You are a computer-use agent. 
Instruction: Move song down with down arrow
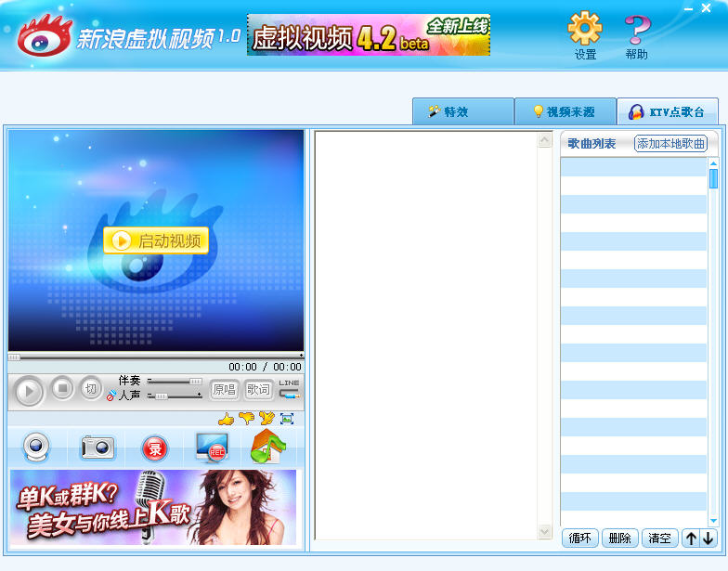[708, 539]
